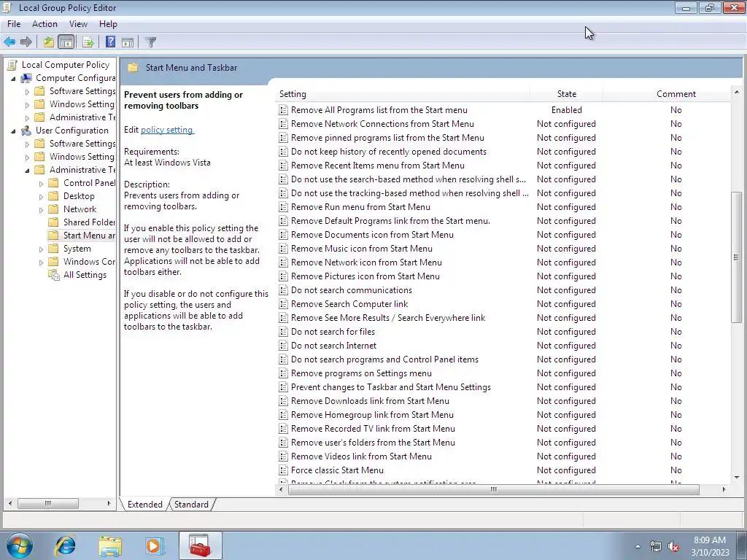Launch Internet Explorer from taskbar
Image resolution: width=747 pixels, height=560 pixels.
(x=65, y=545)
